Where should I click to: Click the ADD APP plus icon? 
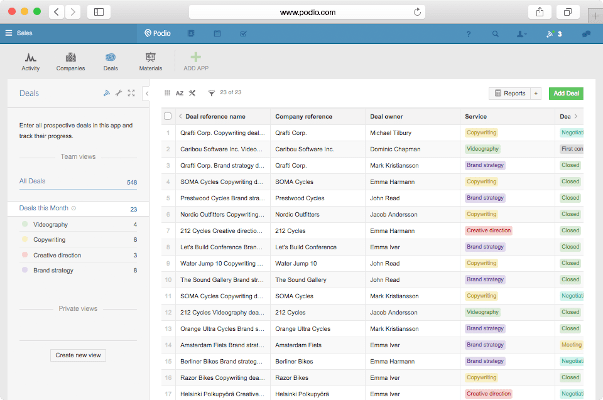(196, 57)
